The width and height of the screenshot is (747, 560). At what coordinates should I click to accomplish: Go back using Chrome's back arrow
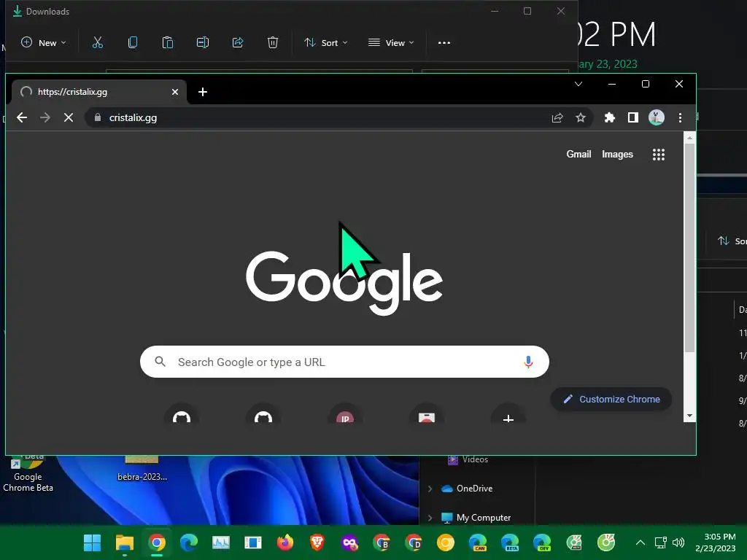click(x=22, y=117)
